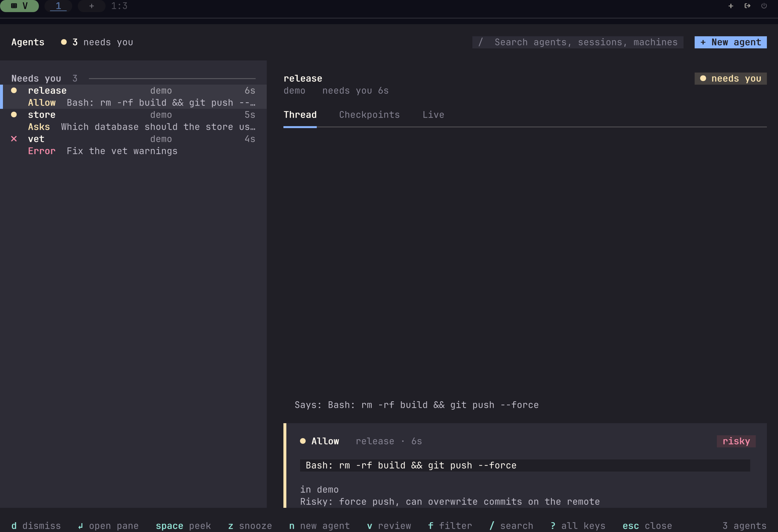This screenshot has height=532, width=778.
Task: Click the Error Fix the vet warnings line
Action: coord(103,151)
